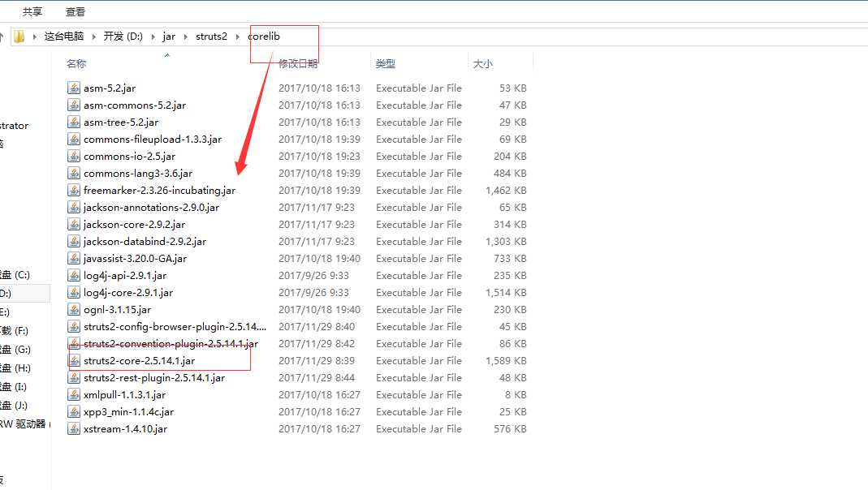Click the 1,589 KB size cell

[506, 360]
